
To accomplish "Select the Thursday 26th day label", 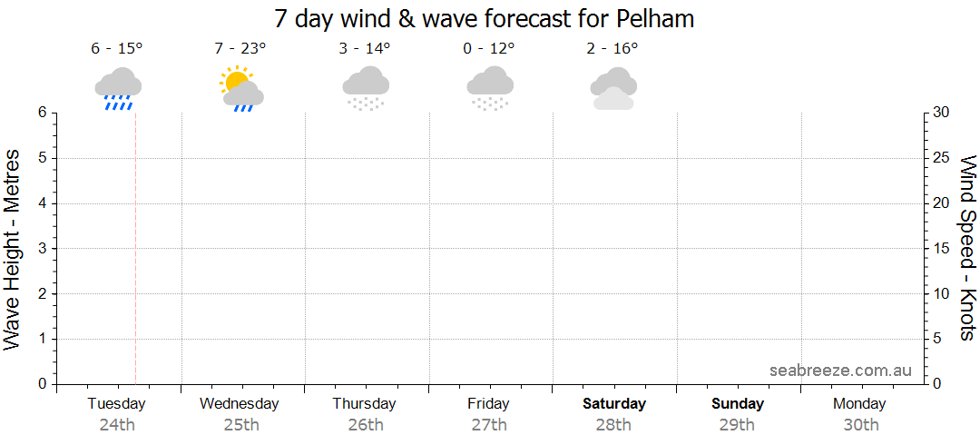I will coord(364,413).
